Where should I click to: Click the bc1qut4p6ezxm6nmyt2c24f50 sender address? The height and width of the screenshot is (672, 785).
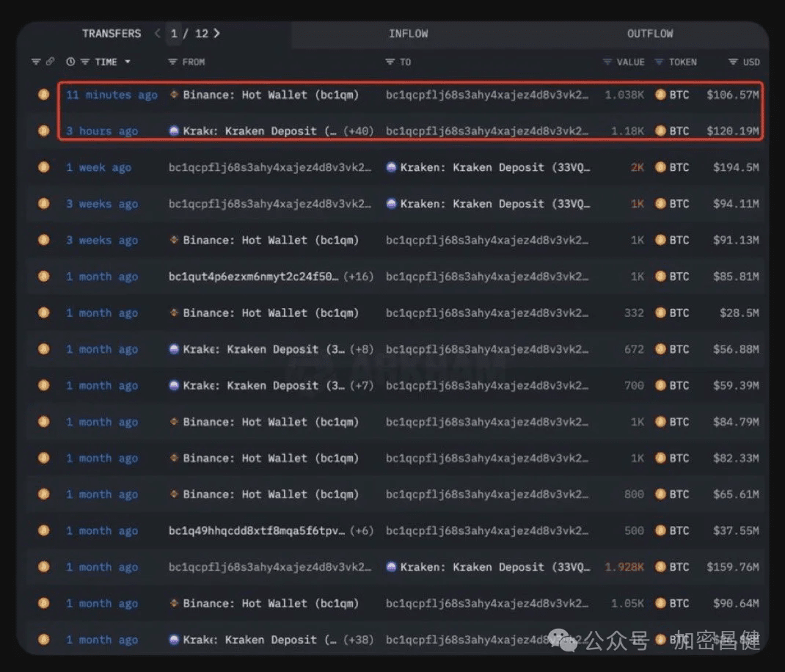click(253, 277)
